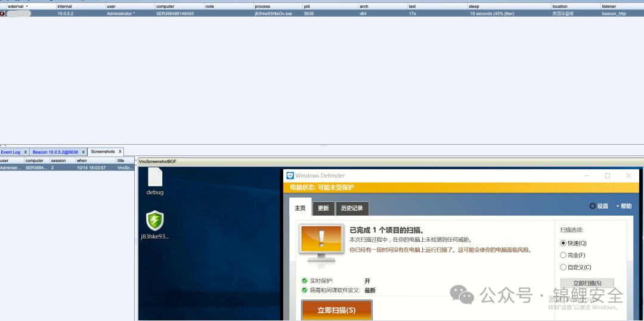Click the VncScreenshotBOF title bar

(390, 161)
